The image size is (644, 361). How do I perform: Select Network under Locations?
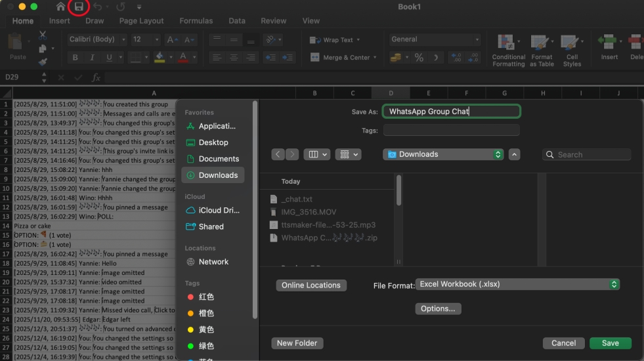pyautogui.click(x=213, y=262)
